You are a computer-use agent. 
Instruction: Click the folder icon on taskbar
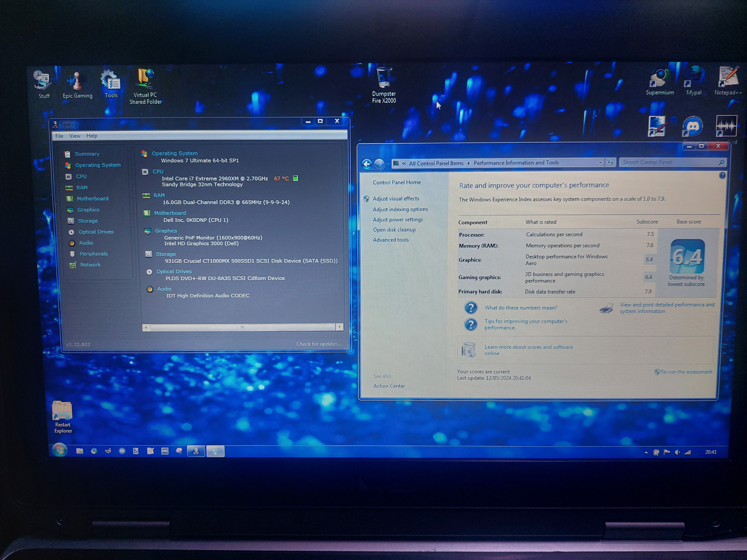click(x=79, y=451)
